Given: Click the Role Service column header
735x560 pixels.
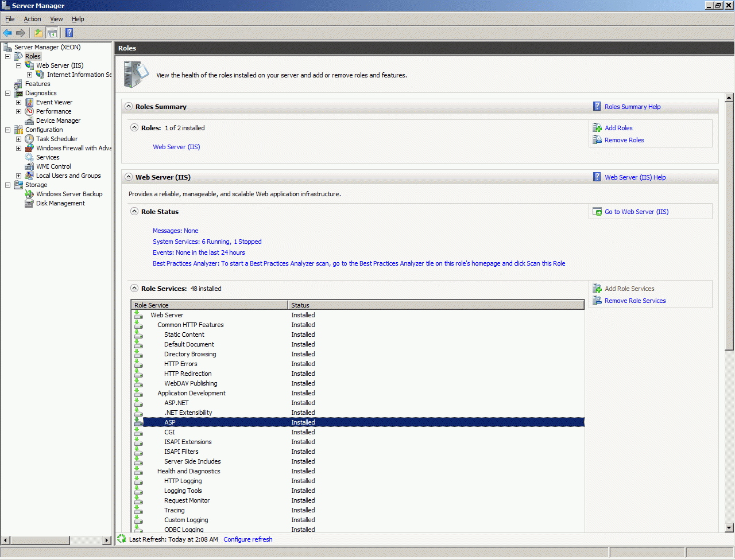Looking at the screenshot, I should tap(210, 305).
